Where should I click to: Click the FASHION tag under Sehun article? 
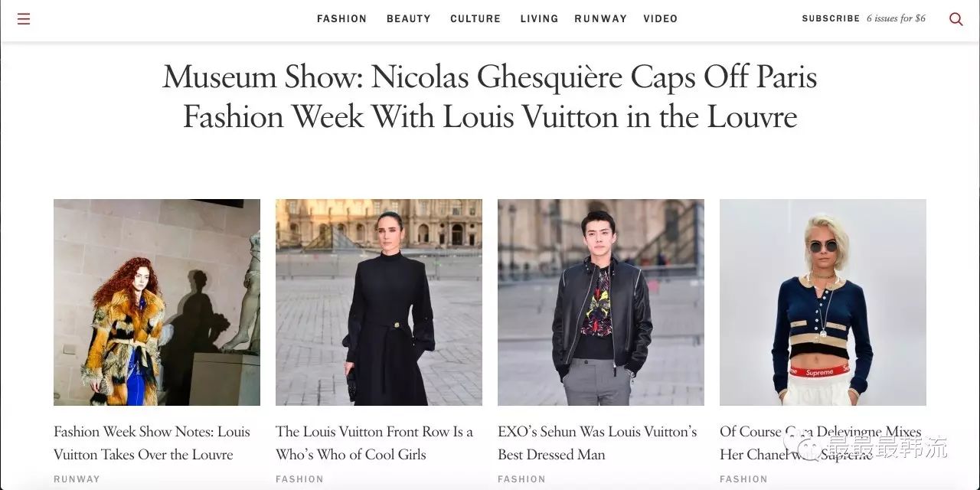click(x=521, y=479)
